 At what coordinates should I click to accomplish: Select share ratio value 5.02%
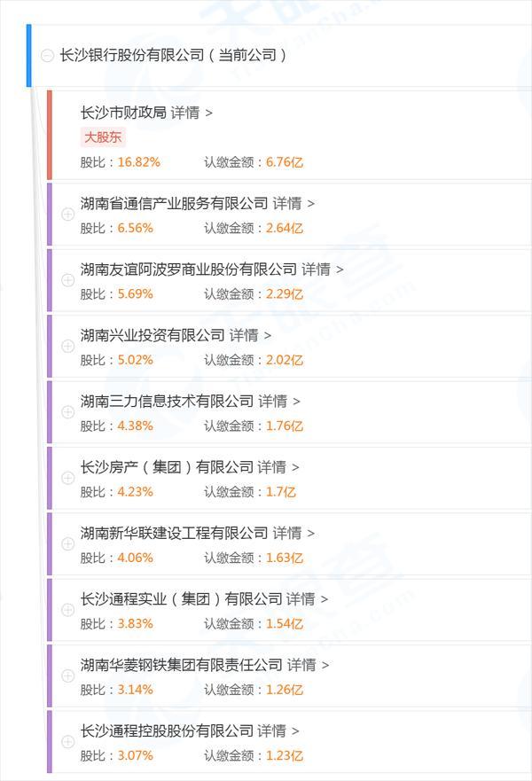coord(136,360)
